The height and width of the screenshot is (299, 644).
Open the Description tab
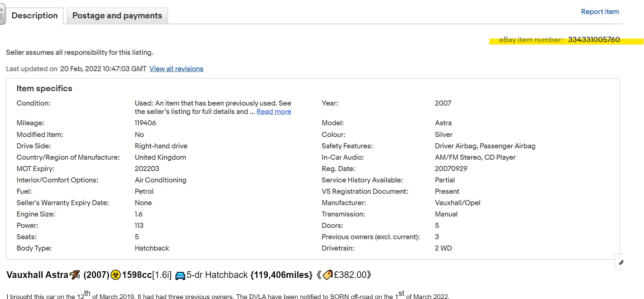coord(34,16)
